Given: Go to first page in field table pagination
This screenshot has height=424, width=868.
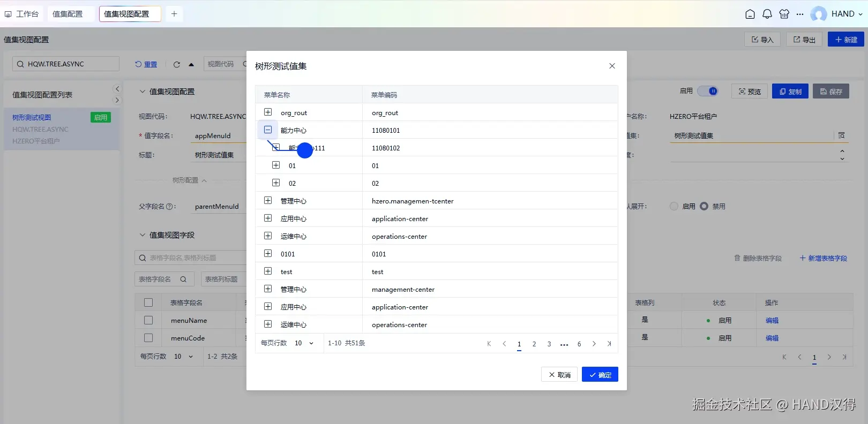Looking at the screenshot, I should [784, 357].
